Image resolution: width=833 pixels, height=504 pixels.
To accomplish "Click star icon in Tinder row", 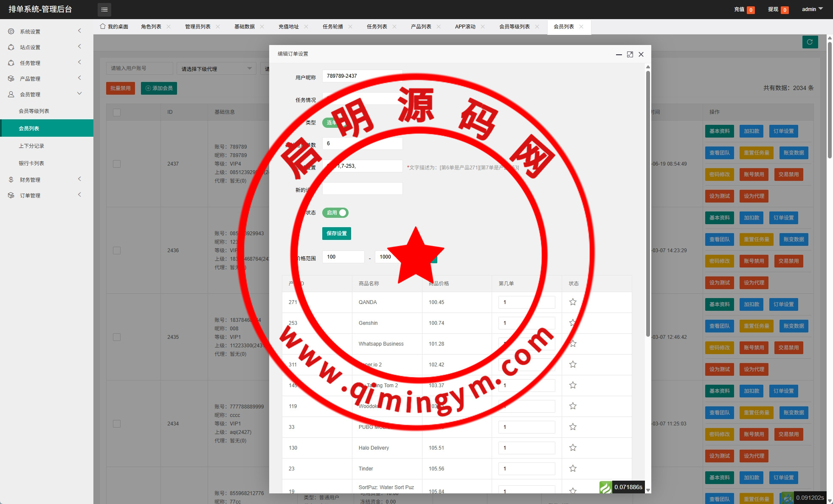I will coord(573,468).
